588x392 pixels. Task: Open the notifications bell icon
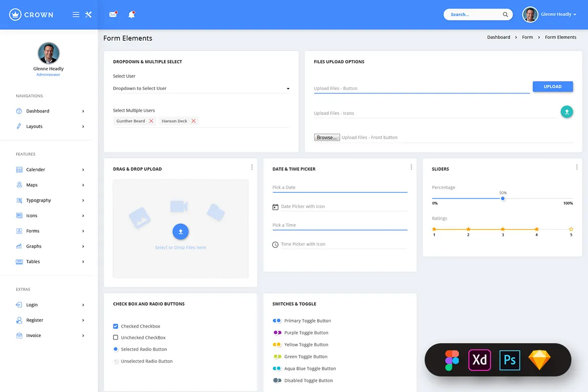131,14
